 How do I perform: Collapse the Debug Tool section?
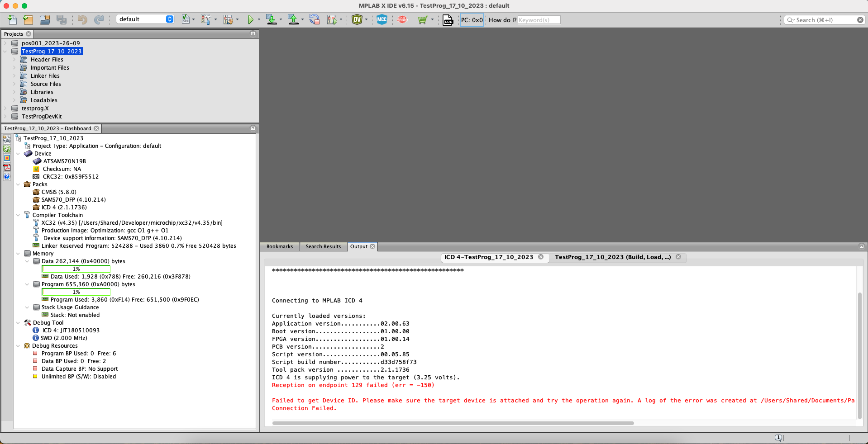click(x=18, y=323)
